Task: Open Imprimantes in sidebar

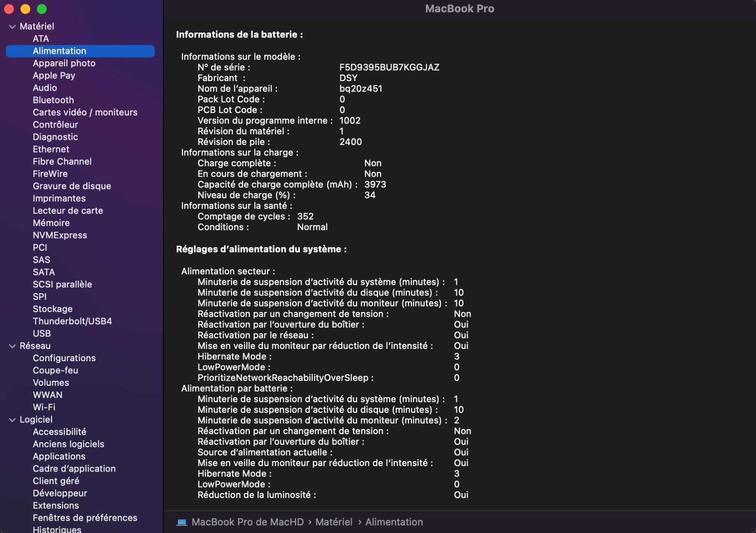Action: point(59,198)
